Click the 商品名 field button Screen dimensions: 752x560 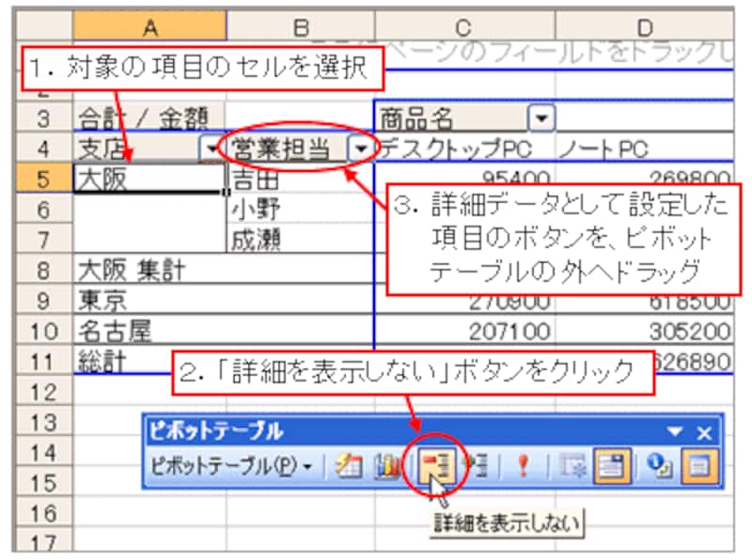452,118
